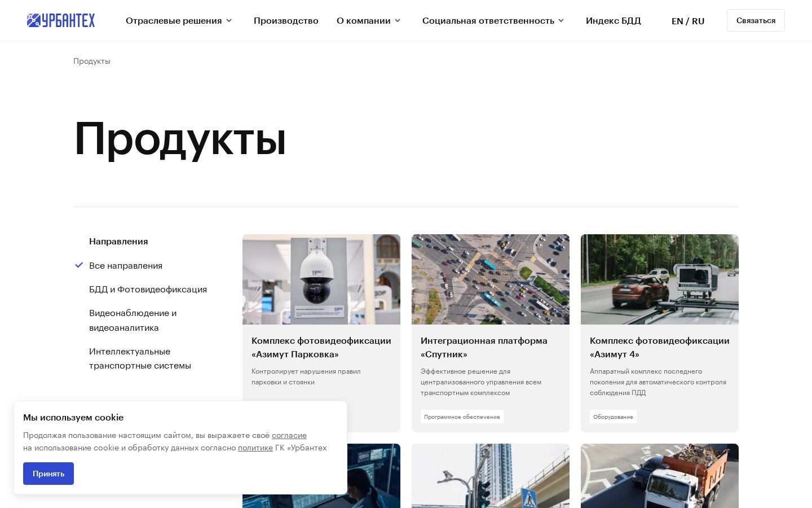The height and width of the screenshot is (508, 812).
Task: Open the политике link in cookie notice
Action: pos(255,448)
